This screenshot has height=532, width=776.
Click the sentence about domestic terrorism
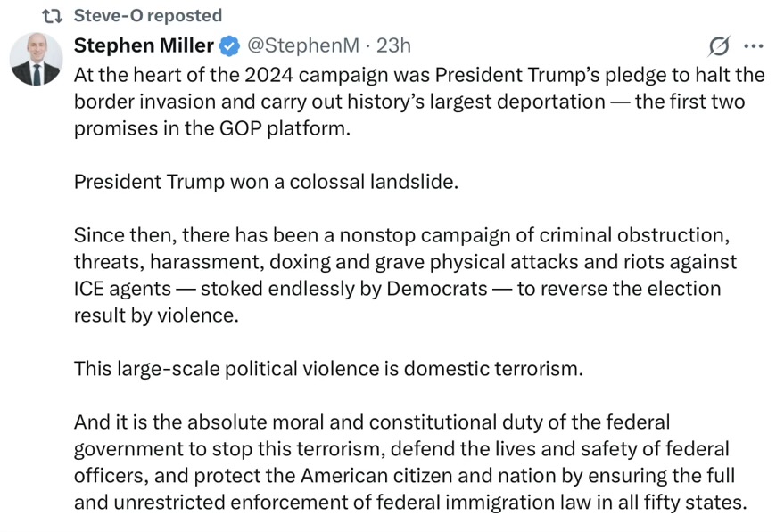point(328,369)
